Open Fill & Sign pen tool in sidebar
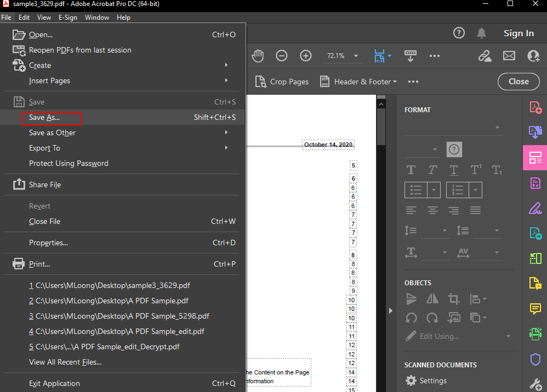547x392 pixels. pos(535,208)
